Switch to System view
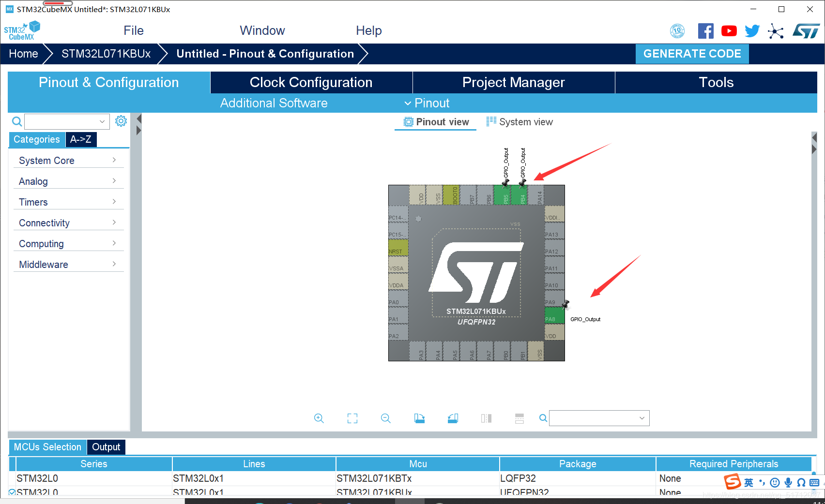The image size is (825, 504). (x=520, y=122)
